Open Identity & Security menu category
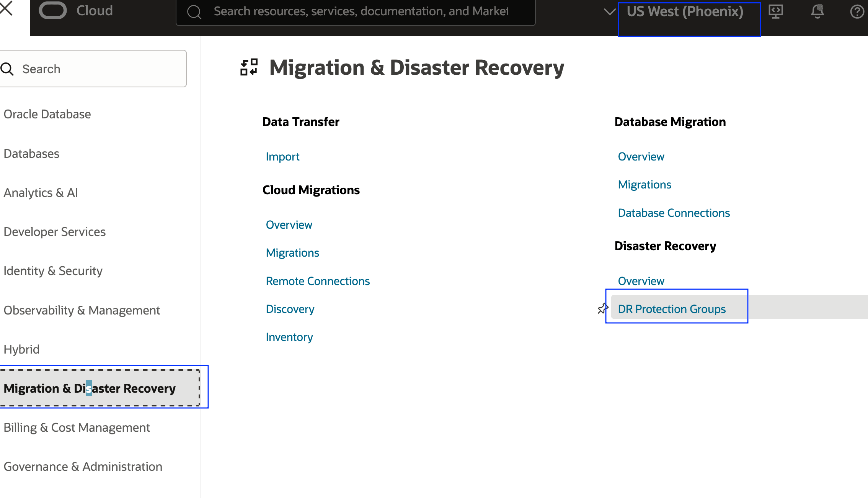The width and height of the screenshot is (868, 498). pyautogui.click(x=53, y=271)
